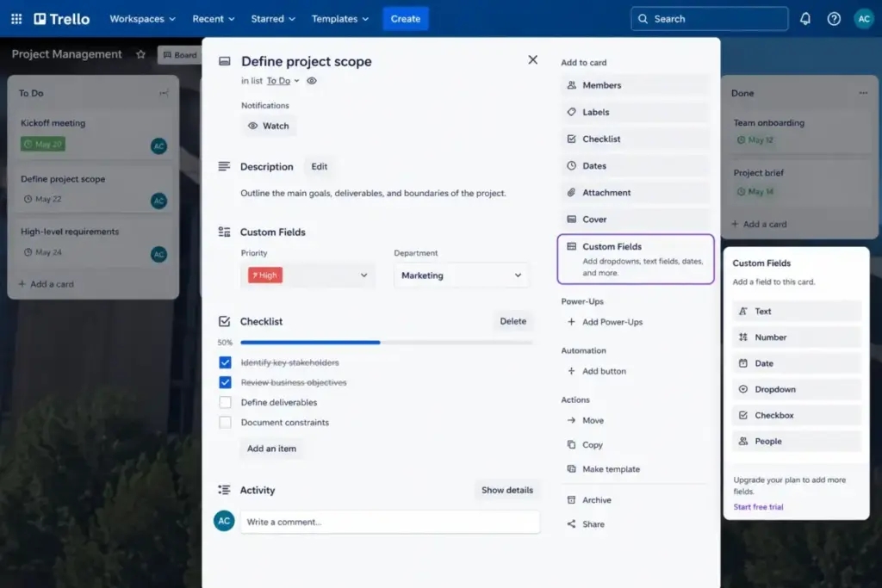Close the card dialog with X
Image resolution: width=882 pixels, height=588 pixels.
coord(532,59)
